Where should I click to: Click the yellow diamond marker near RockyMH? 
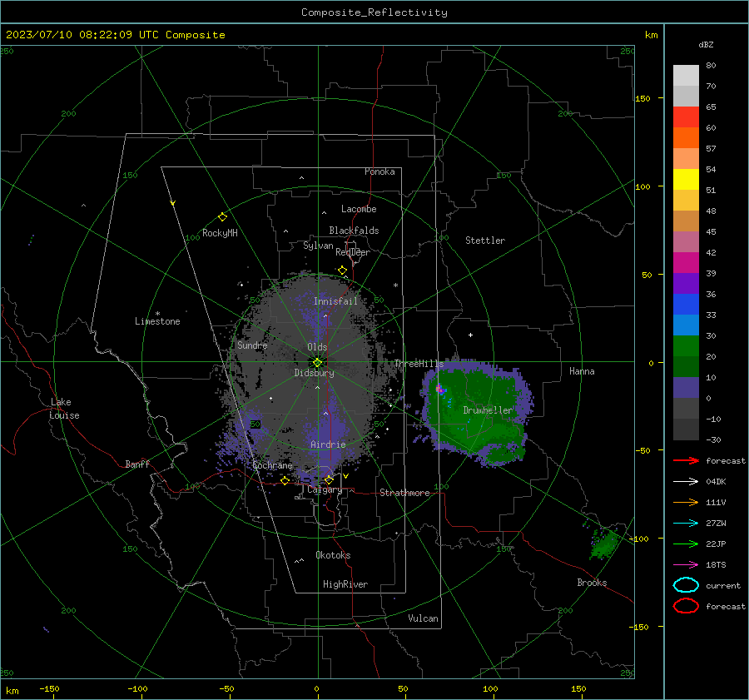tap(222, 217)
